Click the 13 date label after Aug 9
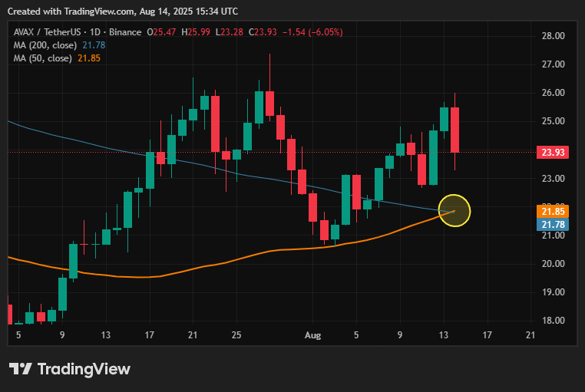This screenshot has width=585, height=392. (443, 335)
